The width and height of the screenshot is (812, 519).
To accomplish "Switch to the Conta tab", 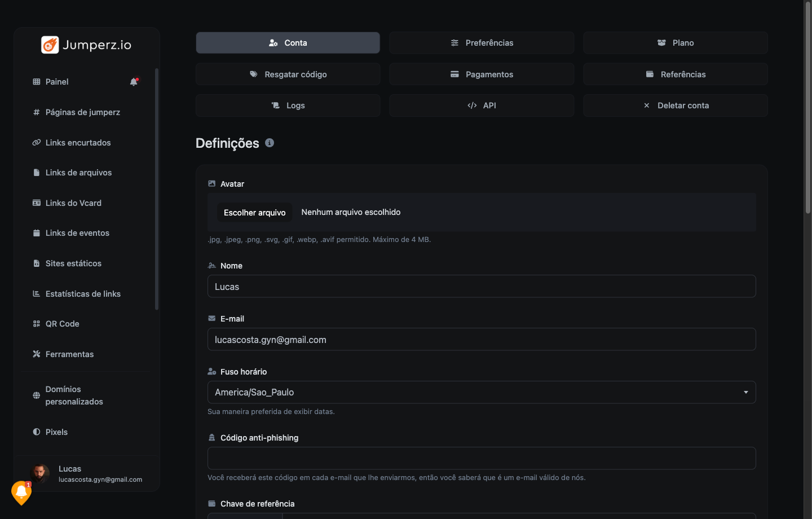I will 288,43.
